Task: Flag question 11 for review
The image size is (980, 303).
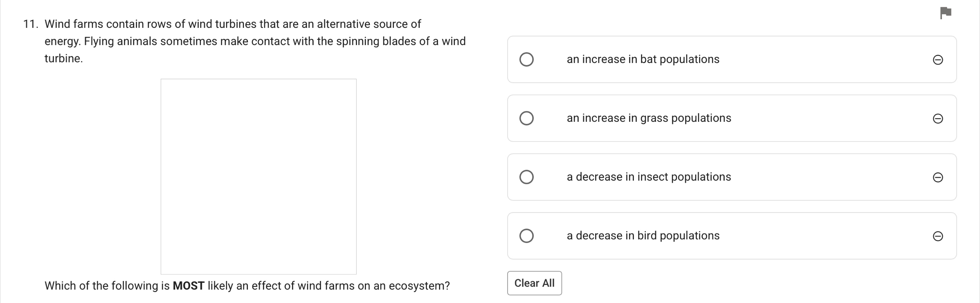Action: 946,13
